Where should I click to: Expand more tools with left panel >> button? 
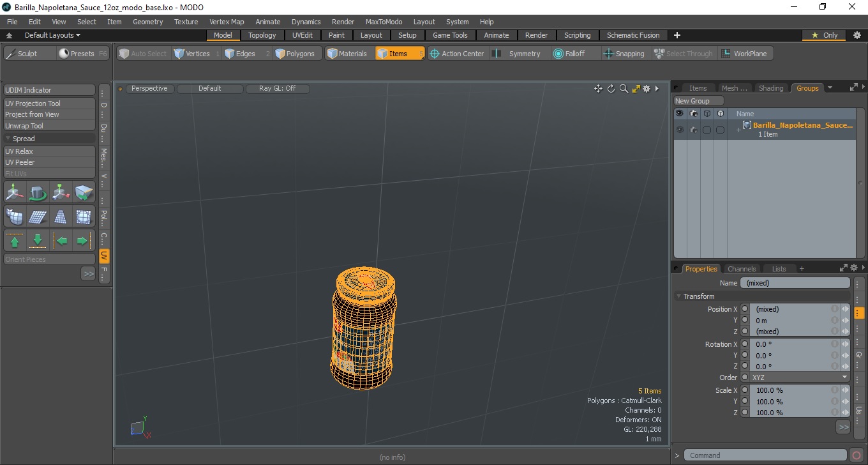click(88, 273)
